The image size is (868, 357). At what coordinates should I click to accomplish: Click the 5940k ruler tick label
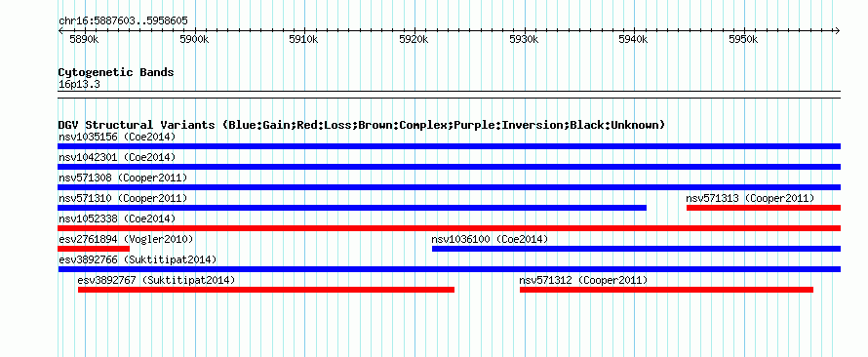(x=634, y=40)
